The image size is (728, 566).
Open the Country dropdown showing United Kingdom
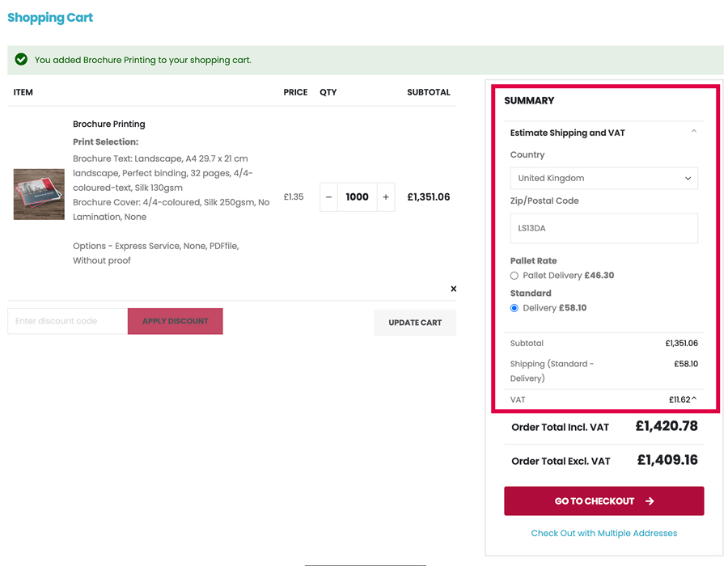[603, 178]
